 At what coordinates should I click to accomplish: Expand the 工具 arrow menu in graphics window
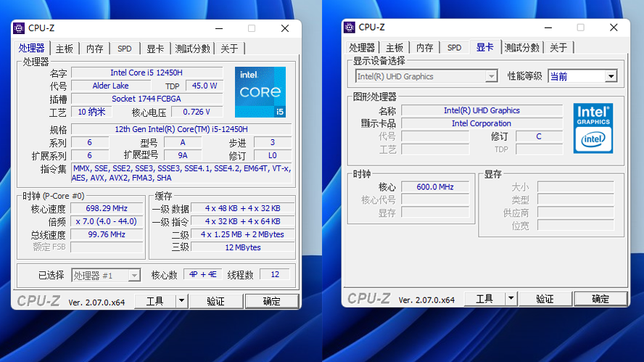click(x=511, y=299)
